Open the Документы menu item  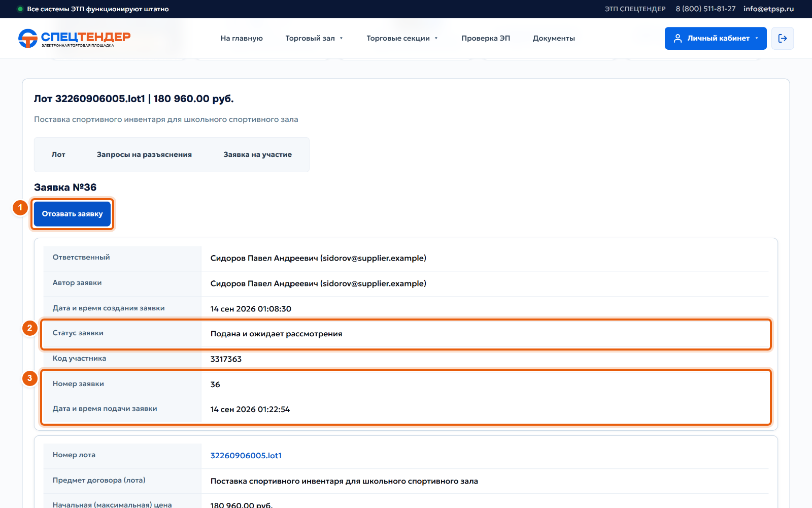tap(554, 38)
